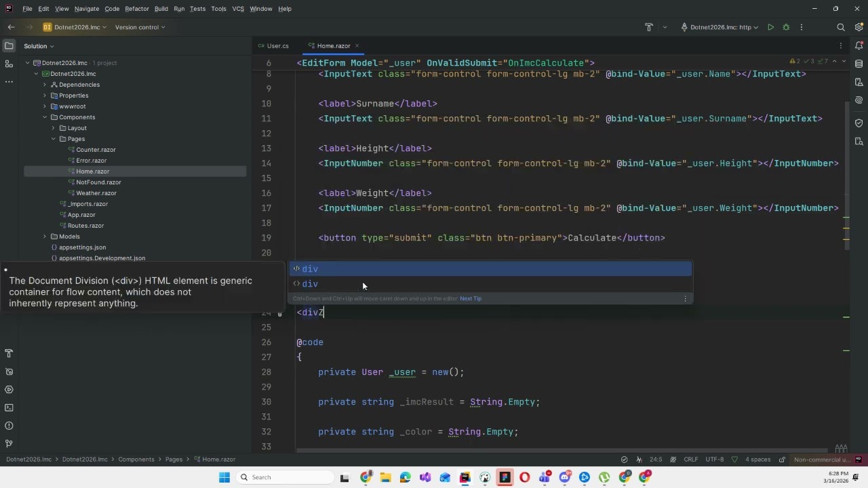Switch to the User.cs tab
This screenshot has width=868, height=488.
[x=273, y=46]
